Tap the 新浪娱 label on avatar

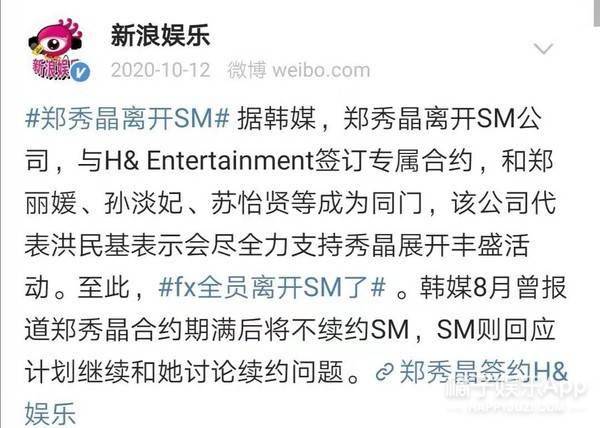[52, 68]
